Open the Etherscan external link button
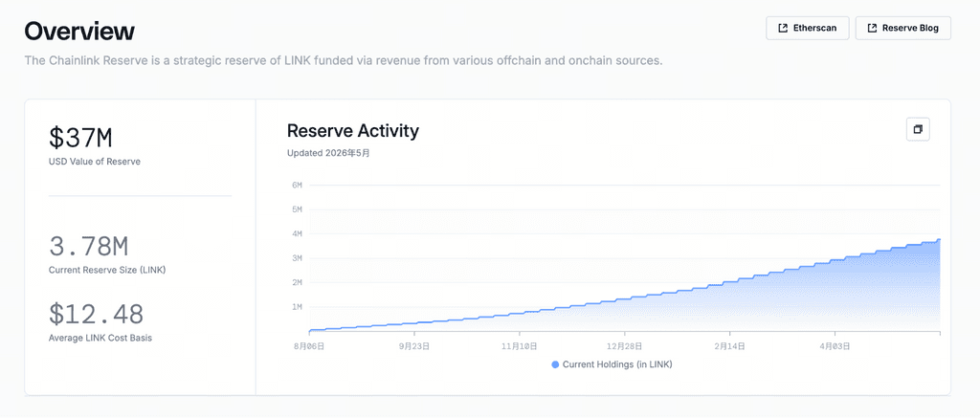 (x=807, y=28)
